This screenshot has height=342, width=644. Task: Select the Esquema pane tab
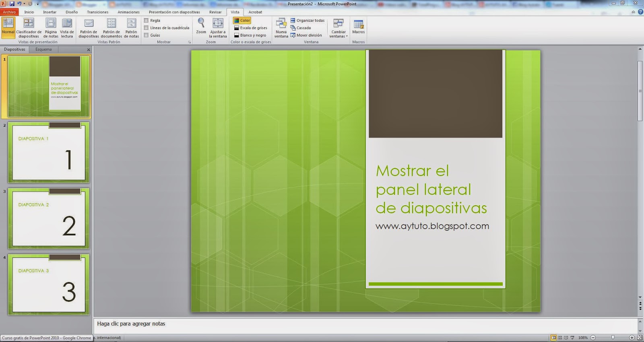(x=43, y=49)
